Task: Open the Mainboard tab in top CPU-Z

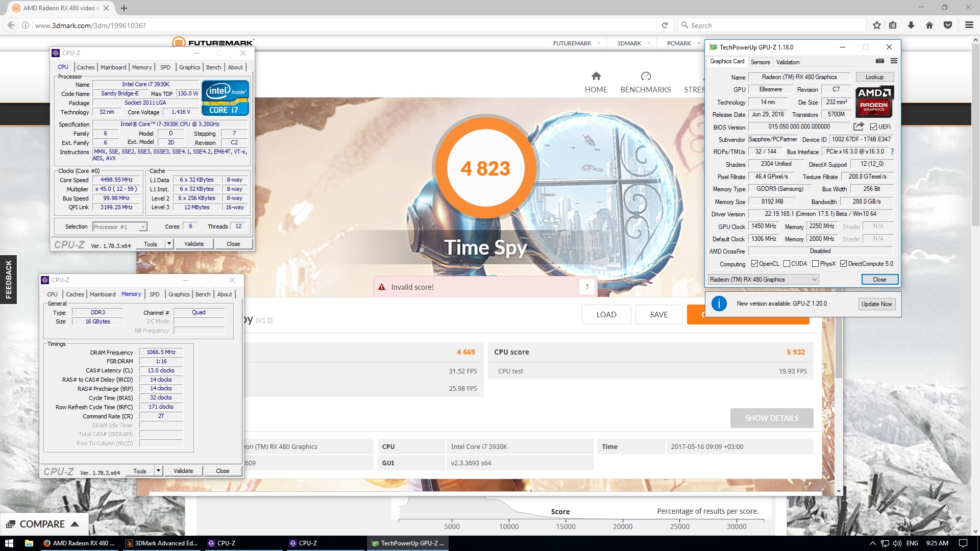Action: pos(113,67)
